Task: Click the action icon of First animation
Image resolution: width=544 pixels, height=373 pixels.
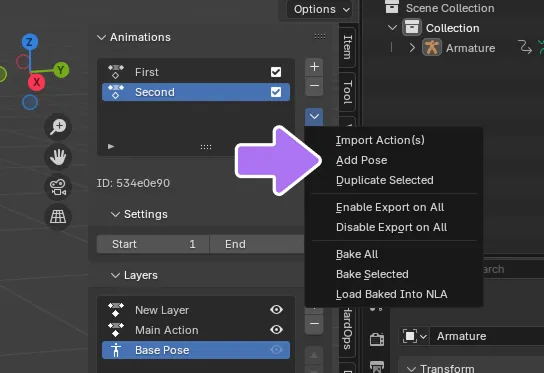Action: pyautogui.click(x=116, y=72)
